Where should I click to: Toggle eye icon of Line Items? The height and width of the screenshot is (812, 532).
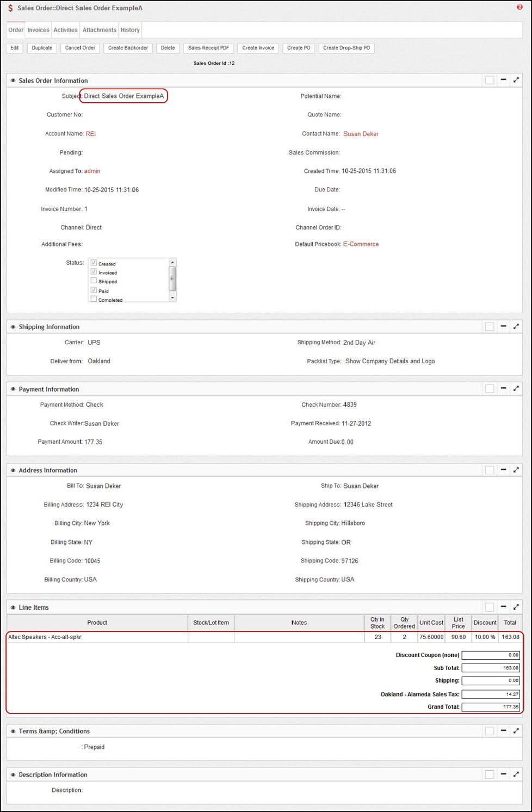[13, 608]
